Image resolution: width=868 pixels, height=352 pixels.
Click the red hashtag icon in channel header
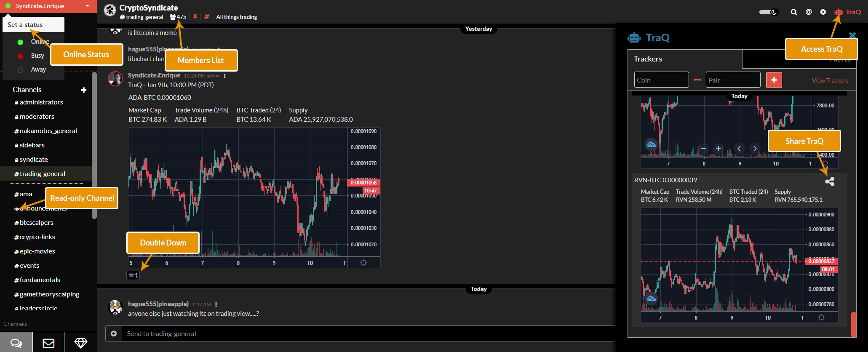coord(207,17)
